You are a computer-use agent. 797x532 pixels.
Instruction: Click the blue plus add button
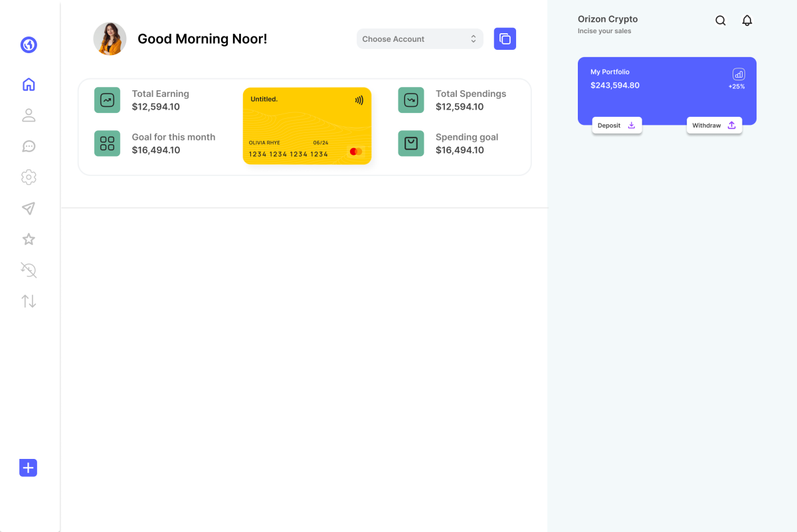[28, 468]
